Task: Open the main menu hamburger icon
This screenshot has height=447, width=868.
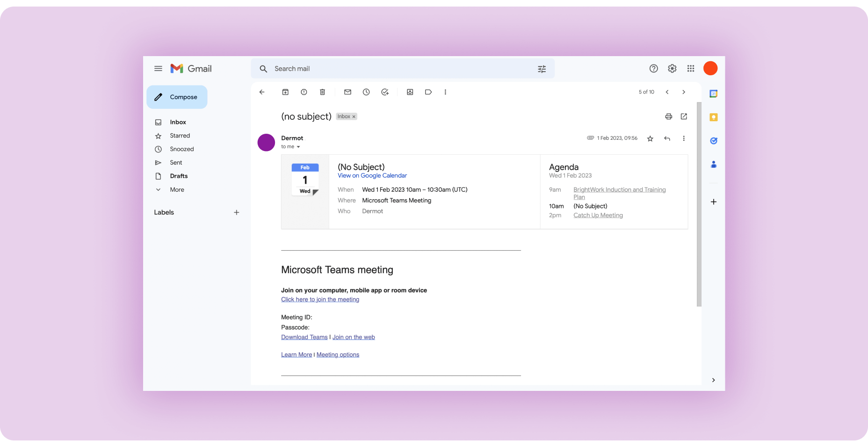Action: (x=158, y=69)
